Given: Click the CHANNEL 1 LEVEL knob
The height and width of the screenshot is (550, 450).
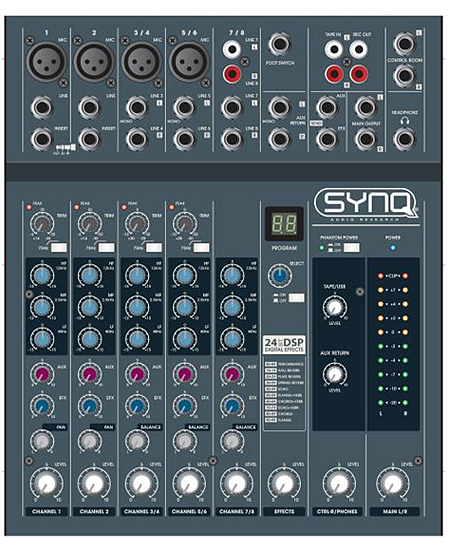Looking at the screenshot, I should pos(46,484).
